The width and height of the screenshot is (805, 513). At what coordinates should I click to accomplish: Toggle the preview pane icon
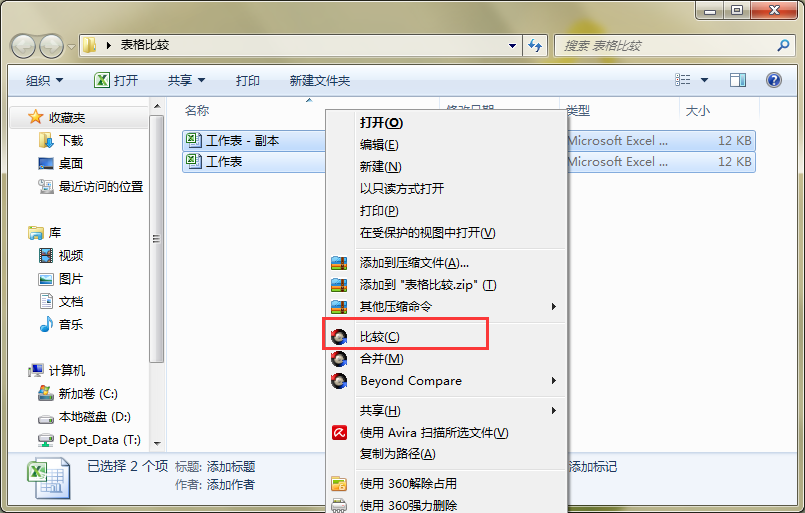click(738, 80)
